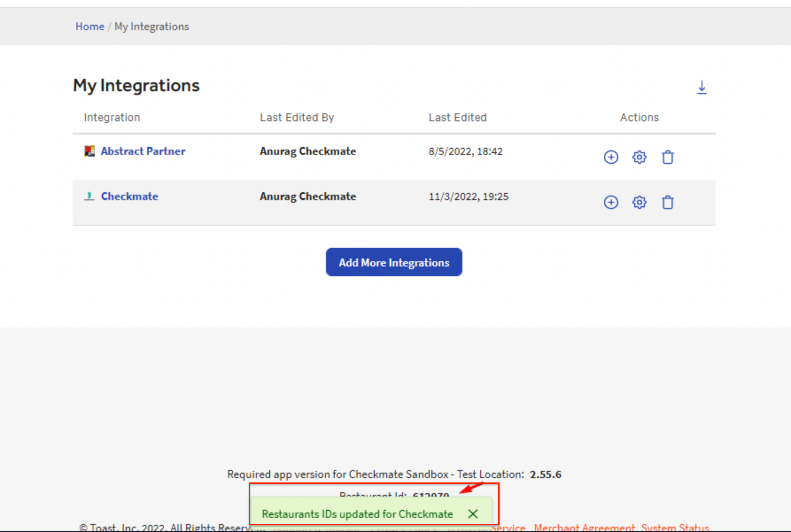Click the Abstract Partner logo icon
This screenshot has height=532, width=791.
pyautogui.click(x=89, y=151)
